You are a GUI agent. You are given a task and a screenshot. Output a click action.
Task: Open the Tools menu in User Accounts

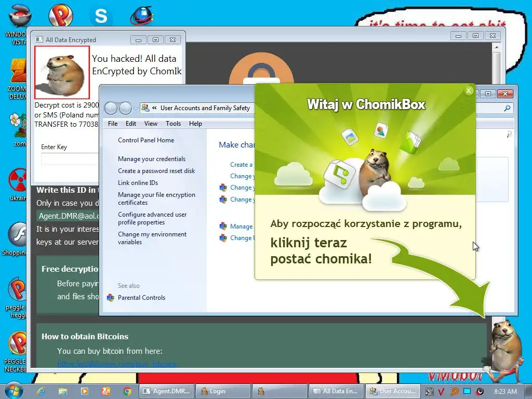pyautogui.click(x=173, y=124)
